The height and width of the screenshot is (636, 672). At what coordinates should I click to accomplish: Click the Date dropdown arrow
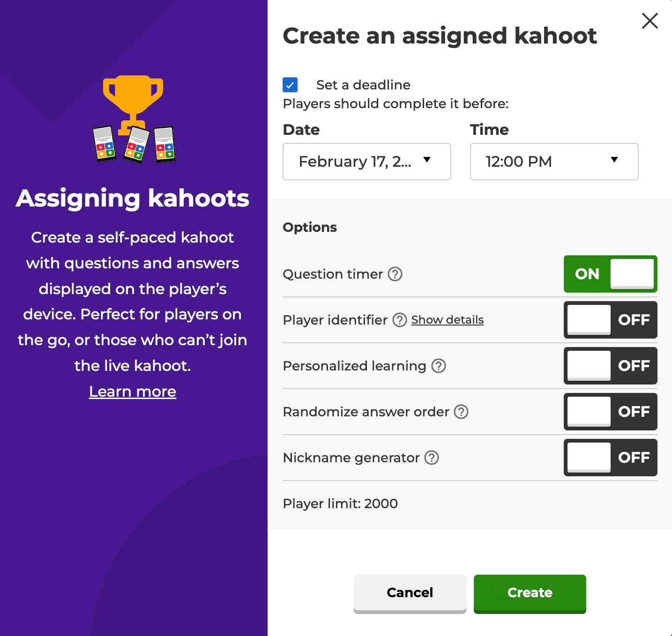(427, 160)
